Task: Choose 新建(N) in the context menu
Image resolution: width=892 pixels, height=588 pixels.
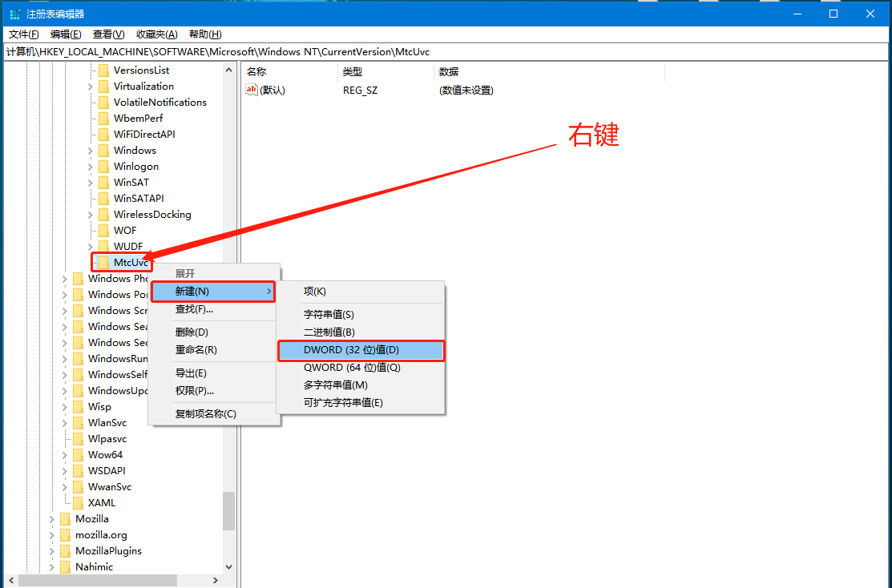Action: click(213, 291)
